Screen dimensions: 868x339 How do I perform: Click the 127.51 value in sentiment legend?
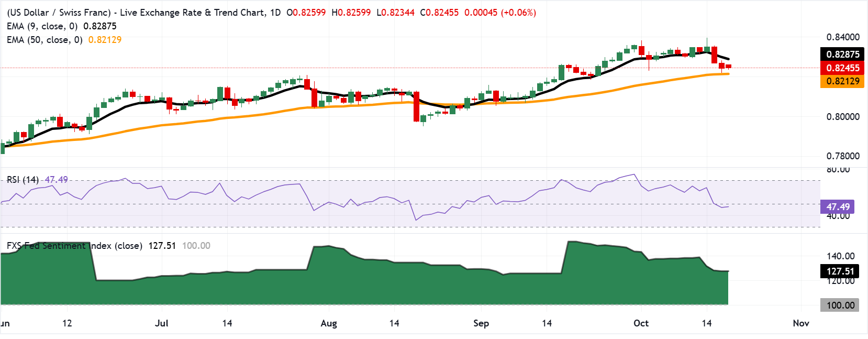[162, 246]
